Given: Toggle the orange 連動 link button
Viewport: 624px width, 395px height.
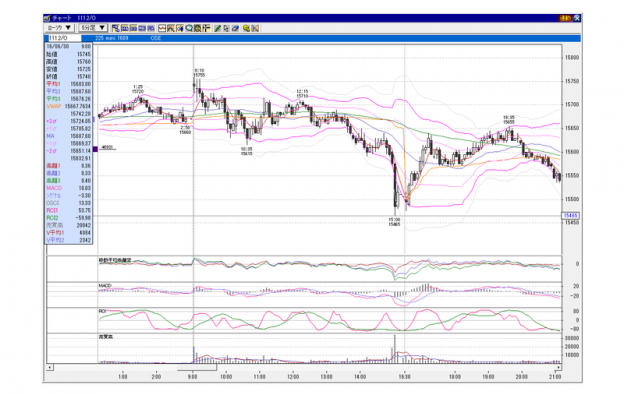Looking at the screenshot, I should click(x=565, y=18).
